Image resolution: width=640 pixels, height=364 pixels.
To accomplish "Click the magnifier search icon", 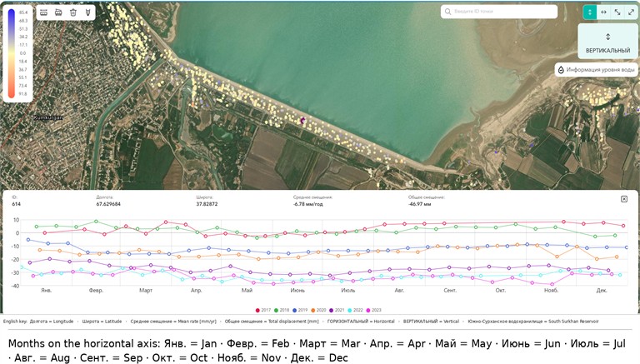I will pos(447,12).
